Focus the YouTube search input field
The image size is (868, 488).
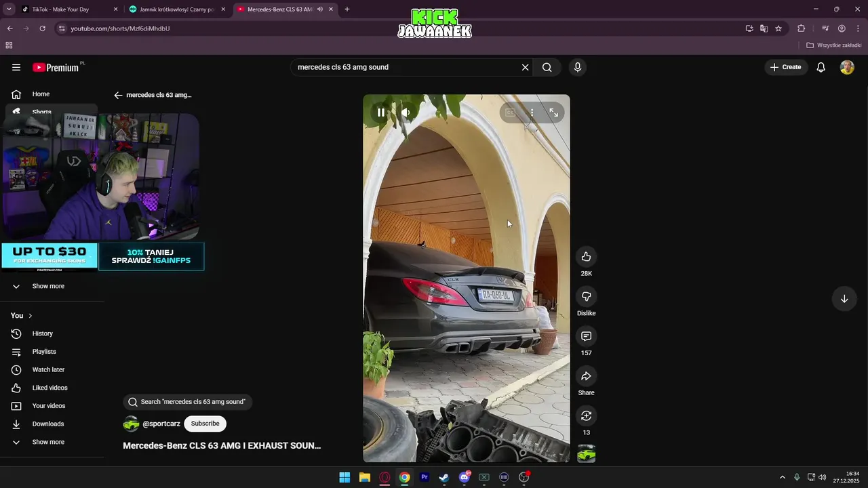407,67
